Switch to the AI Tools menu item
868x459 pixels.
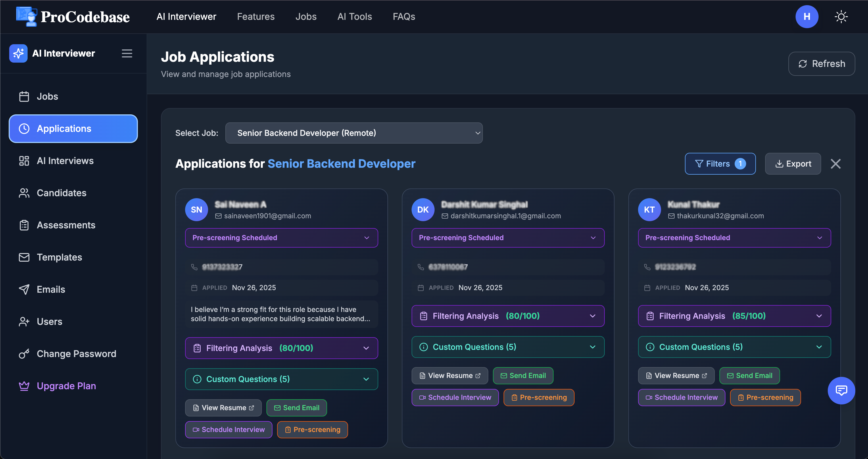click(354, 16)
